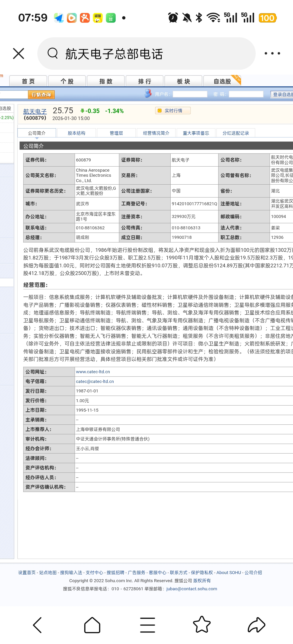Click the 实时行情 button
This screenshot has width=293, height=644.
173,110
